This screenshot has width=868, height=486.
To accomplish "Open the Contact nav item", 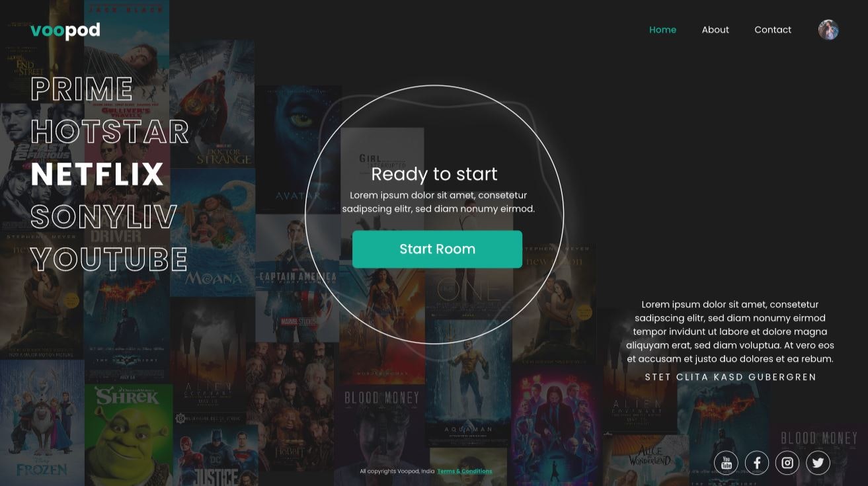I will [773, 30].
